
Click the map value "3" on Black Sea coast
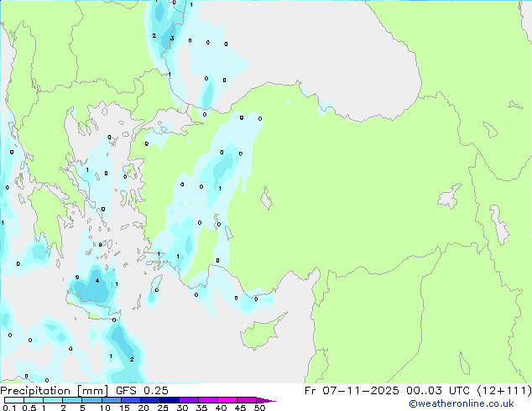pyautogui.click(x=172, y=39)
